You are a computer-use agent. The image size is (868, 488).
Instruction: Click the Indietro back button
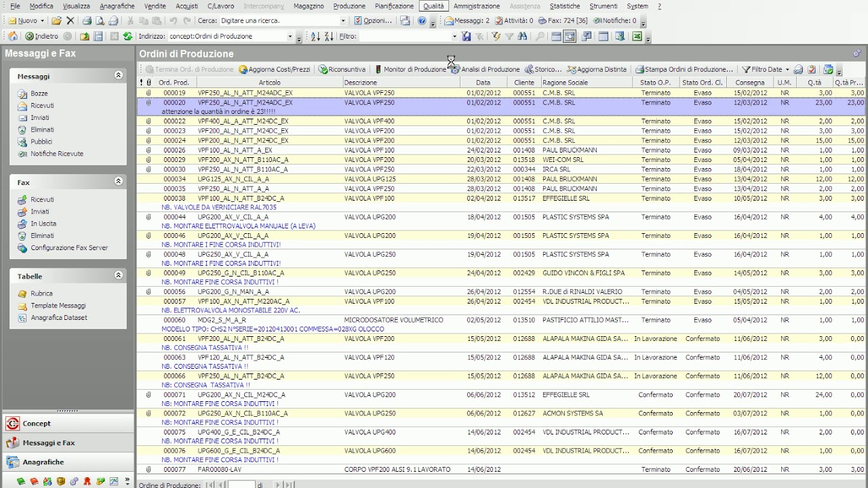point(42,37)
